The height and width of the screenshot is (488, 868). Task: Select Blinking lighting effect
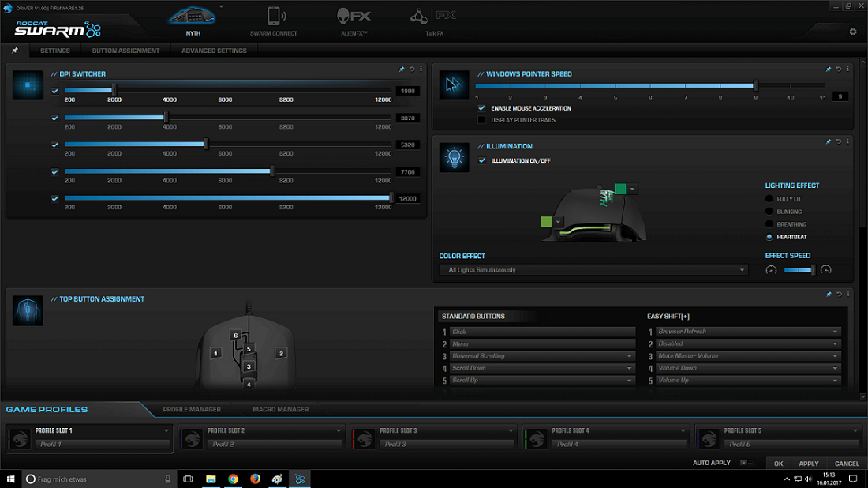tap(769, 212)
